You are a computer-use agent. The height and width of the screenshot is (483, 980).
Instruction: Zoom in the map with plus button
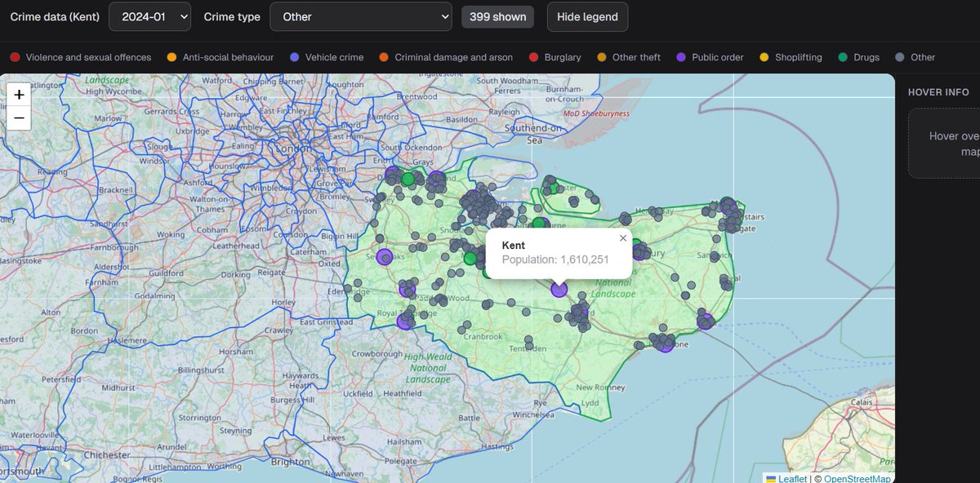point(20,95)
